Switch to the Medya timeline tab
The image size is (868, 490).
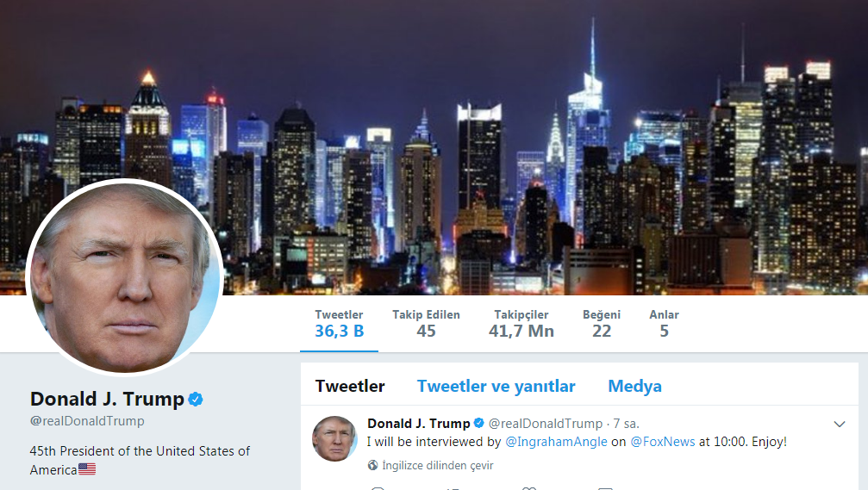[x=634, y=386]
